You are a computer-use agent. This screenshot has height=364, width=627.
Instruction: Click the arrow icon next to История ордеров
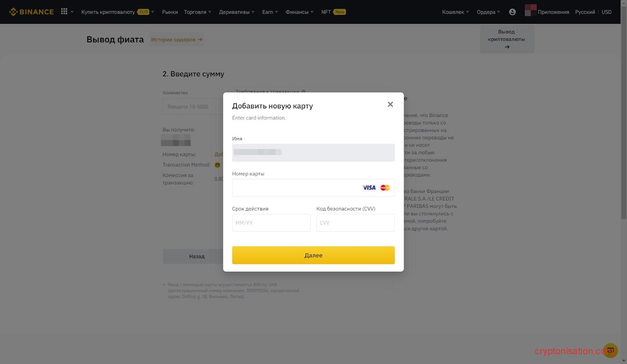[x=200, y=39]
